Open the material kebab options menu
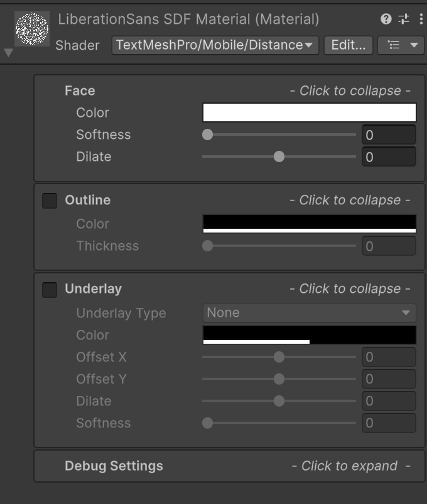427x504 pixels. [x=421, y=19]
